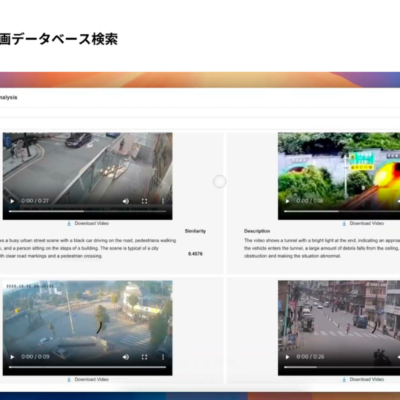The image size is (400, 400).
Task: Seek on the tunnel video progress bar
Action: [342, 211]
